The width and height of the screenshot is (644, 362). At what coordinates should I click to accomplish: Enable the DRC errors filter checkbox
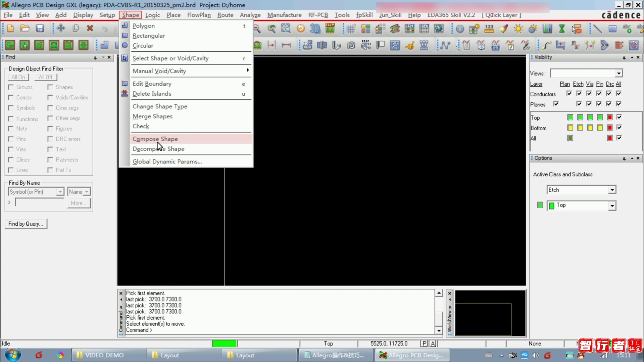click(x=50, y=139)
